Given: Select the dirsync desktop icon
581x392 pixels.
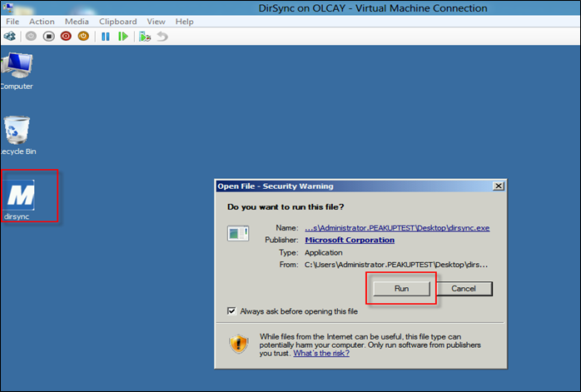Looking at the screenshot, I should 20,200.
